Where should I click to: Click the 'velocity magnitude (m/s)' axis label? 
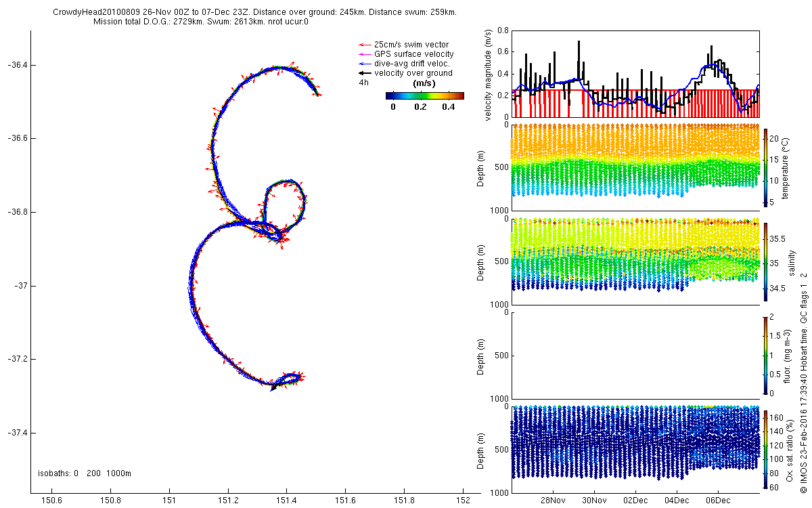[489, 75]
